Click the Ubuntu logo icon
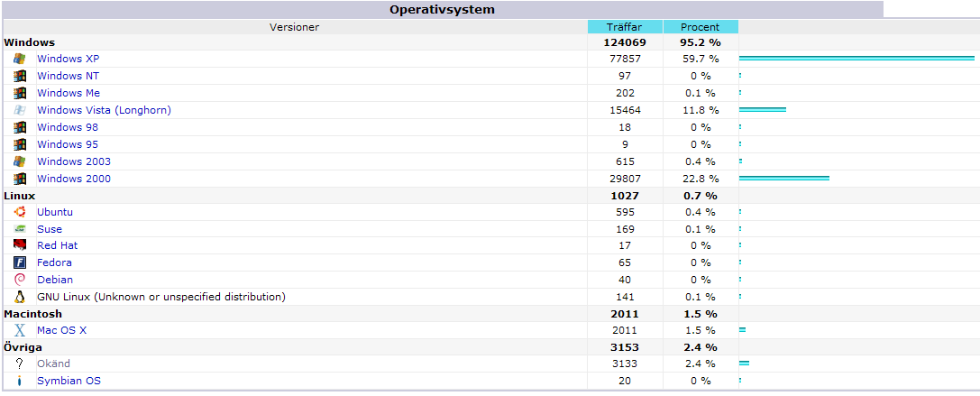This screenshot has width=980, height=396. (x=19, y=212)
